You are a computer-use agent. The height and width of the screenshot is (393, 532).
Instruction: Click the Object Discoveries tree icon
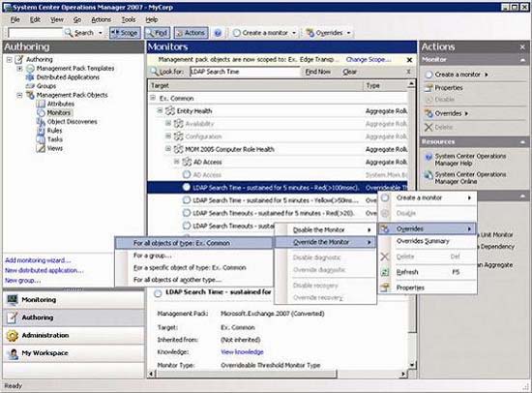41,122
